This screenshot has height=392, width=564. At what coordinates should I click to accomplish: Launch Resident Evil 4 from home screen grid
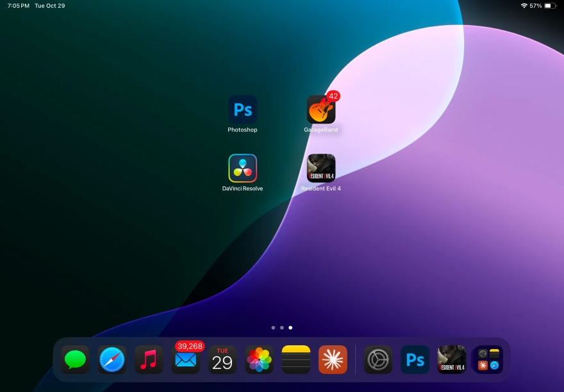(x=321, y=168)
